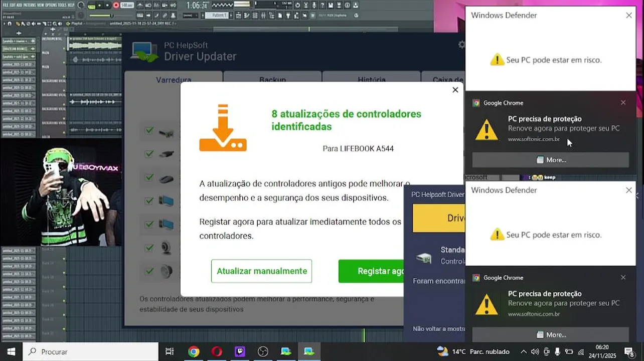Screen dimensions: 644x361
Task: Toggle FL Studio pattern/song mode switch
Action: pyautogui.click(x=91, y=6)
